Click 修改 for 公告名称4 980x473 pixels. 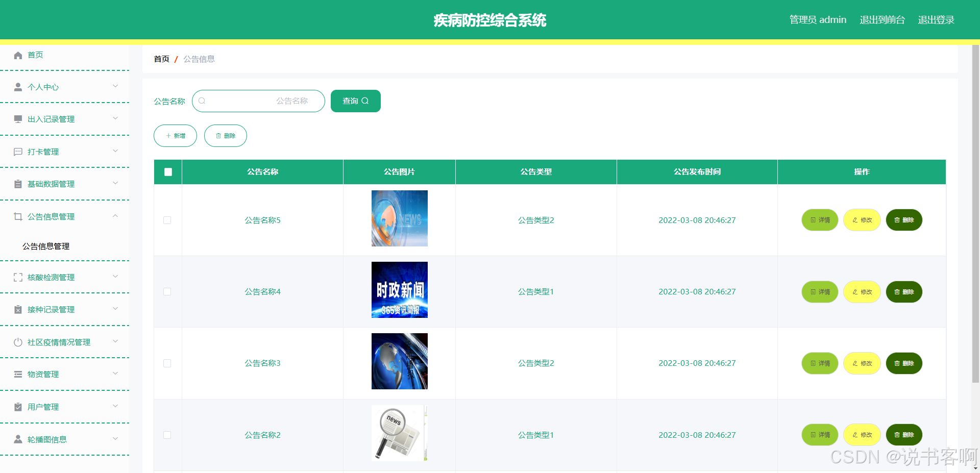coord(862,292)
